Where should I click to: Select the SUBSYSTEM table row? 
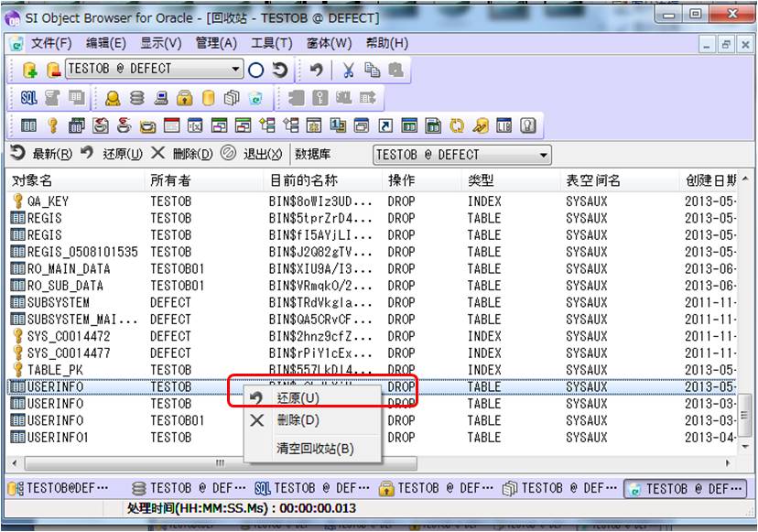coord(59,302)
